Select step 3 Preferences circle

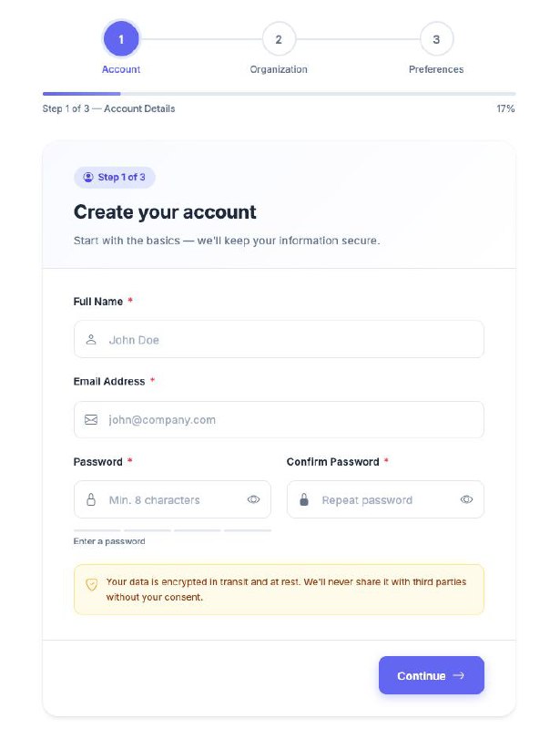tap(436, 39)
